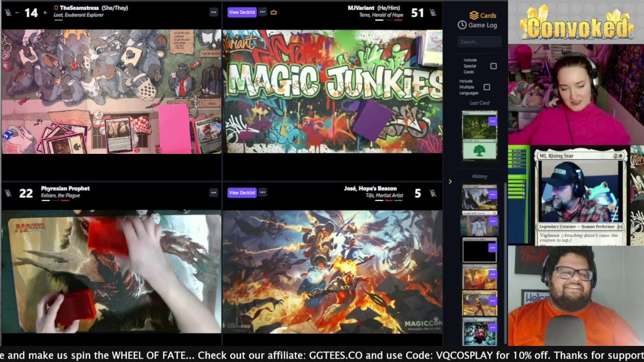Enable Include Special Cards checkbox
644x362 pixels.
tap(494, 66)
